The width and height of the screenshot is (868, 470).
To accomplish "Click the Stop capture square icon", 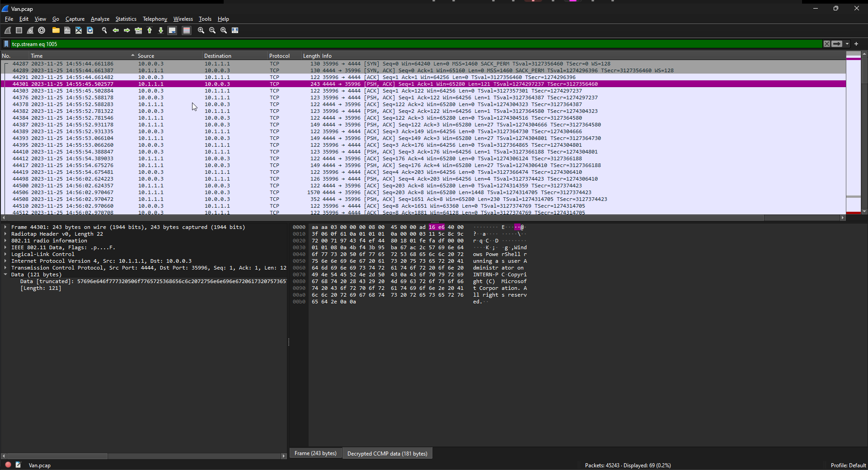I will [x=19, y=30].
